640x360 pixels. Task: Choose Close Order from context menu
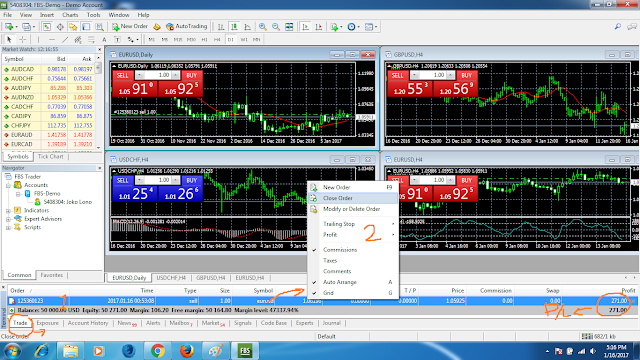353,198
